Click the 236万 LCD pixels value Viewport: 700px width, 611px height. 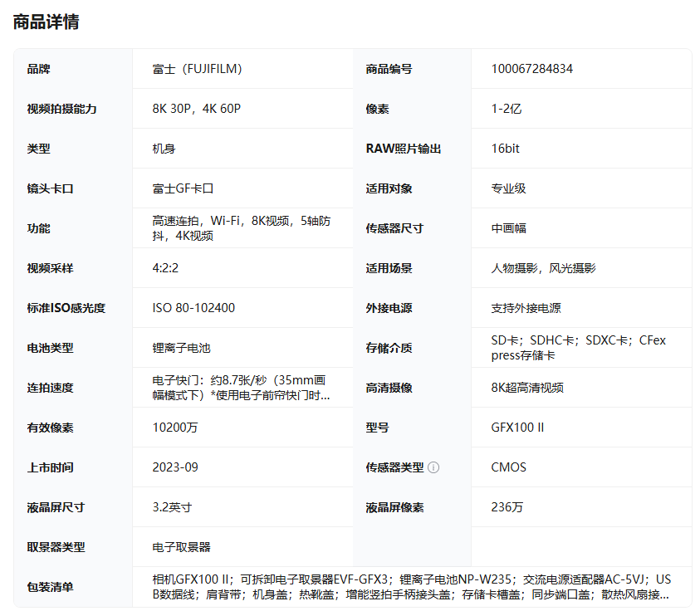click(x=507, y=507)
